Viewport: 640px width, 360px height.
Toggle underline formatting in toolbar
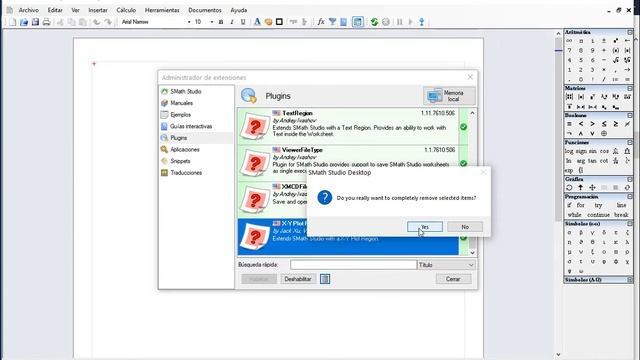(x=243, y=22)
